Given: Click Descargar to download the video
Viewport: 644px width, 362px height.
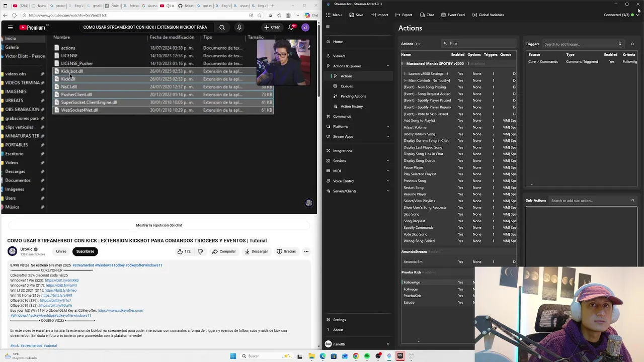Looking at the screenshot, I should tap(257, 251).
